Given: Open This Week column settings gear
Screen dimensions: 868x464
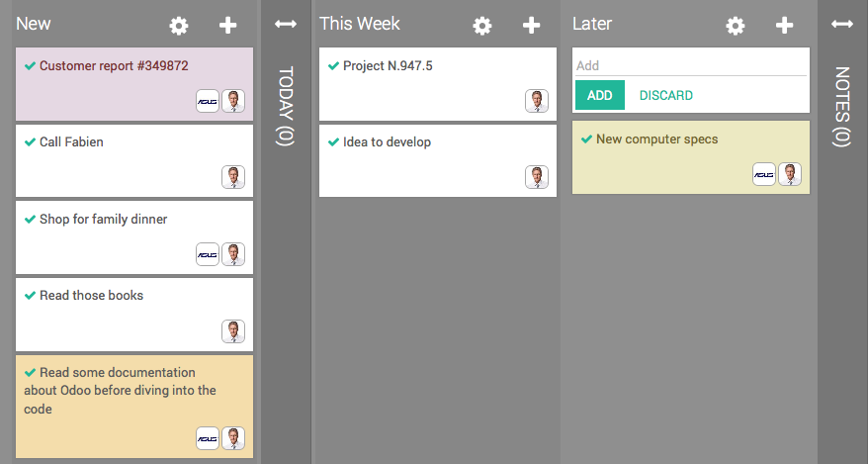Looking at the screenshot, I should pos(482,26).
